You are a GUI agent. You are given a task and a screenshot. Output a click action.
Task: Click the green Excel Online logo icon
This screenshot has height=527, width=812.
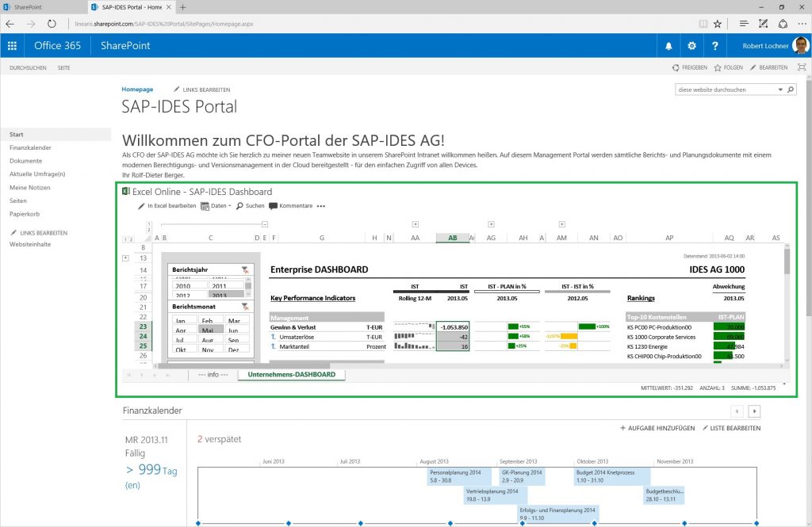pos(125,191)
